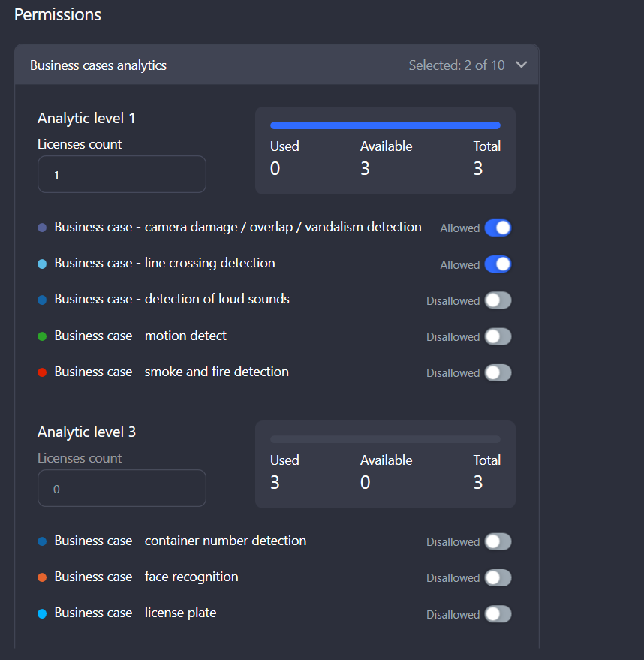Click the Selected: 2 of 10 text
This screenshot has height=660, width=644.
[456, 65]
